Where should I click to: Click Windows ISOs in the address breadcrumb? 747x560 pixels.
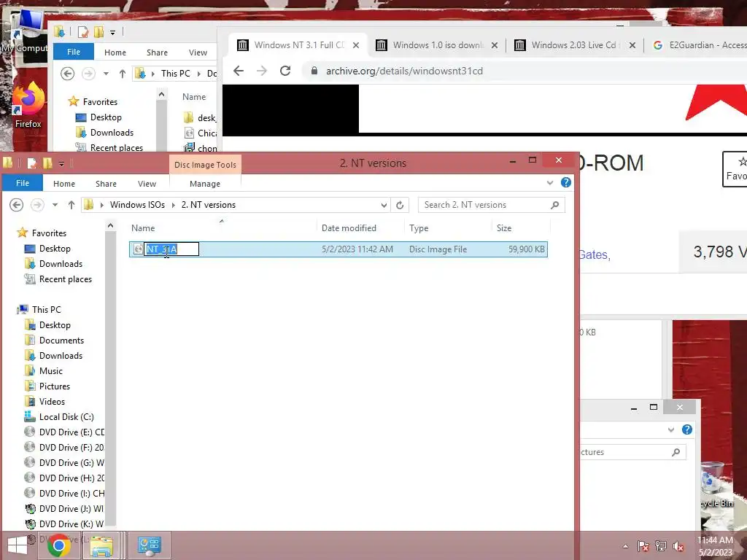[137, 205]
